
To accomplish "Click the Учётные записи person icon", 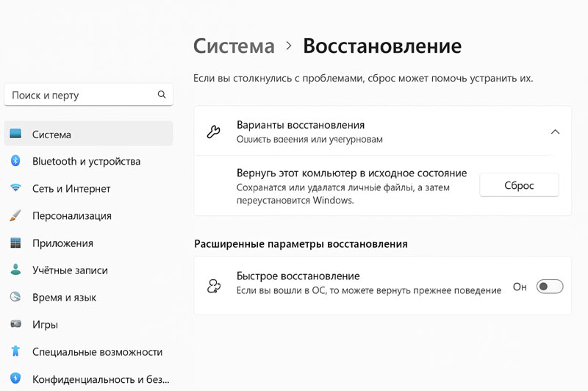I will (15, 270).
